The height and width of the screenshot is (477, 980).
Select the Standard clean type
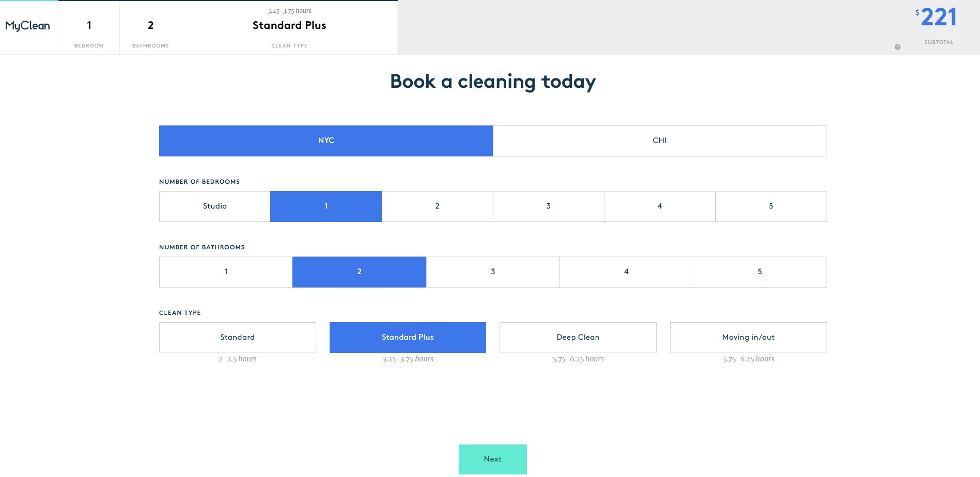(237, 337)
